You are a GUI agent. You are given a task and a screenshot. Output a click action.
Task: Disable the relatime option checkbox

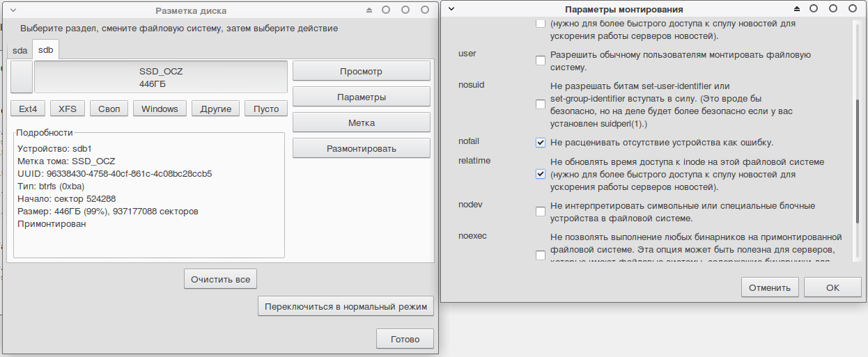click(x=541, y=174)
